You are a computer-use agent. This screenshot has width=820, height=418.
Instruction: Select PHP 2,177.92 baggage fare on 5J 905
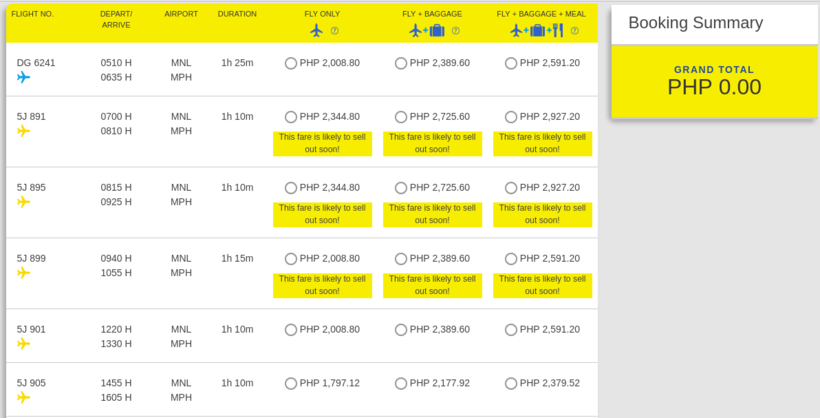(401, 383)
